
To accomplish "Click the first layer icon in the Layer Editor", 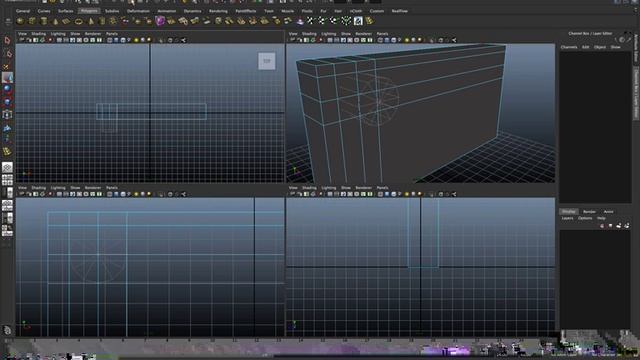I will click(602, 225).
